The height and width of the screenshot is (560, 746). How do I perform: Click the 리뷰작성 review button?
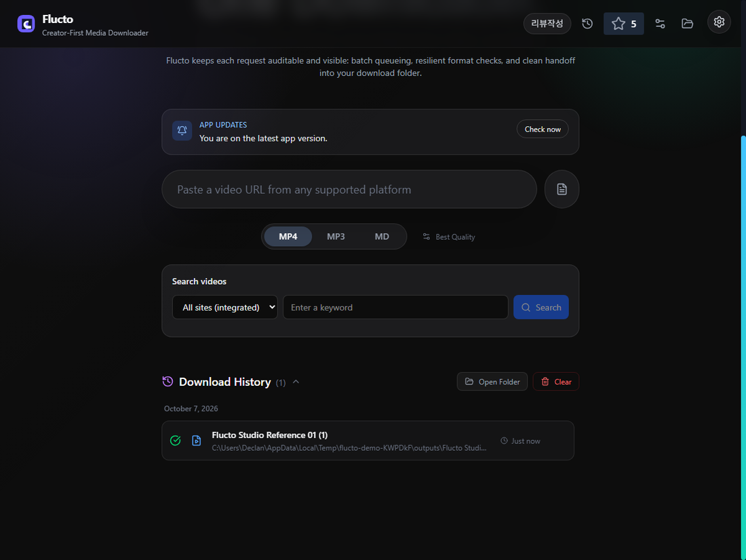pos(547,24)
